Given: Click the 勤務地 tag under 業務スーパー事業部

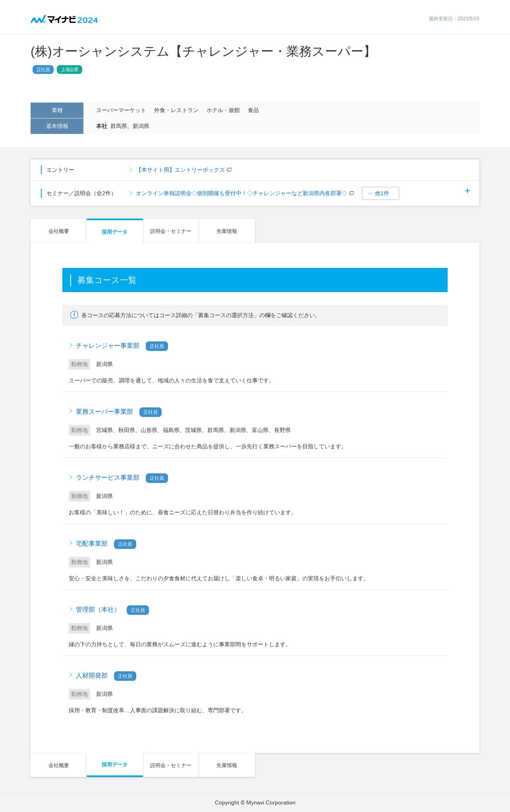Looking at the screenshot, I should [79, 430].
